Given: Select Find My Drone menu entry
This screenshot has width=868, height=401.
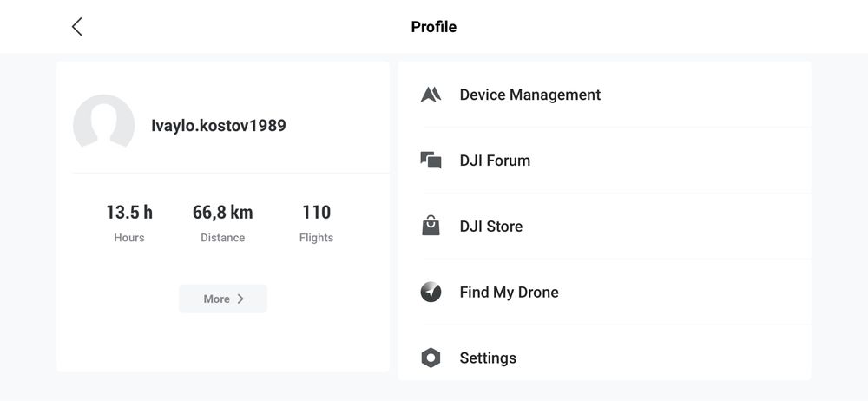Looking at the screenshot, I should click(x=604, y=292).
